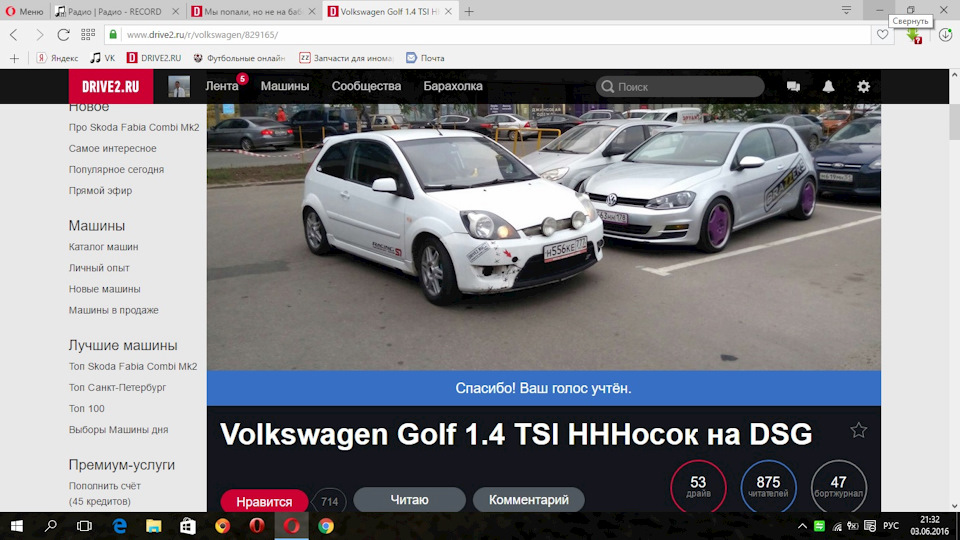Image resolution: width=960 pixels, height=540 pixels.
Task: Add a bookmark with plus icon
Action: (14, 58)
